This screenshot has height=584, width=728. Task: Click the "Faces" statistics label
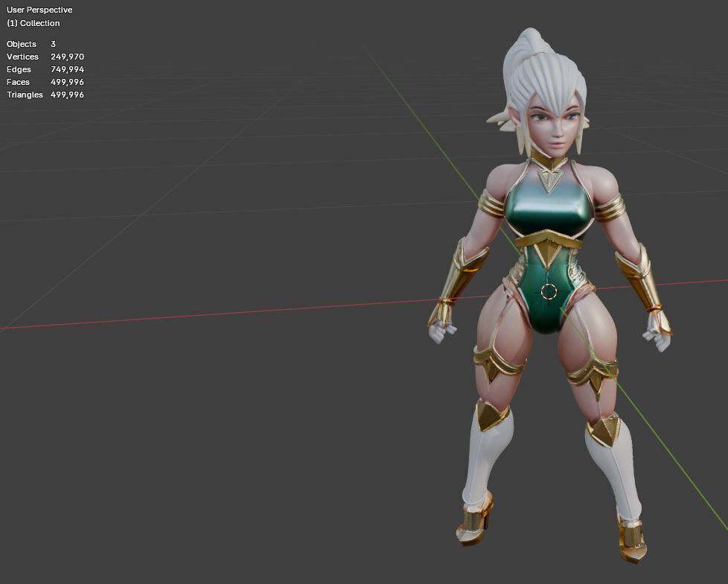click(x=18, y=82)
